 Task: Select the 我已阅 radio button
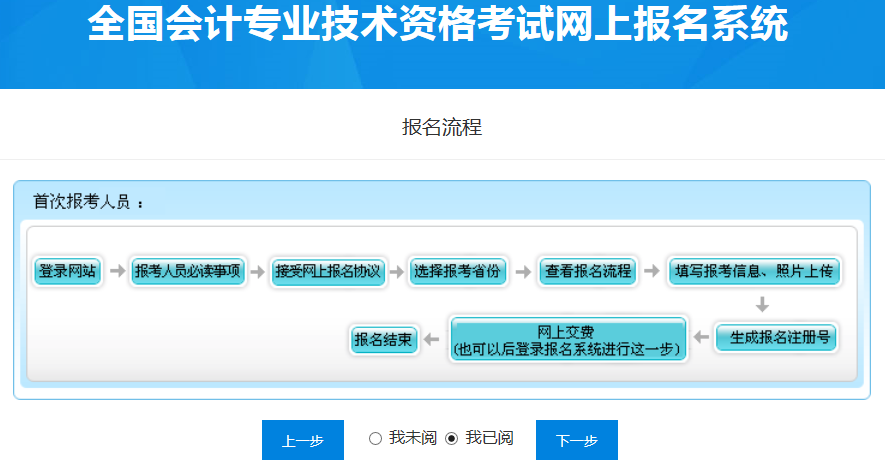(x=452, y=438)
